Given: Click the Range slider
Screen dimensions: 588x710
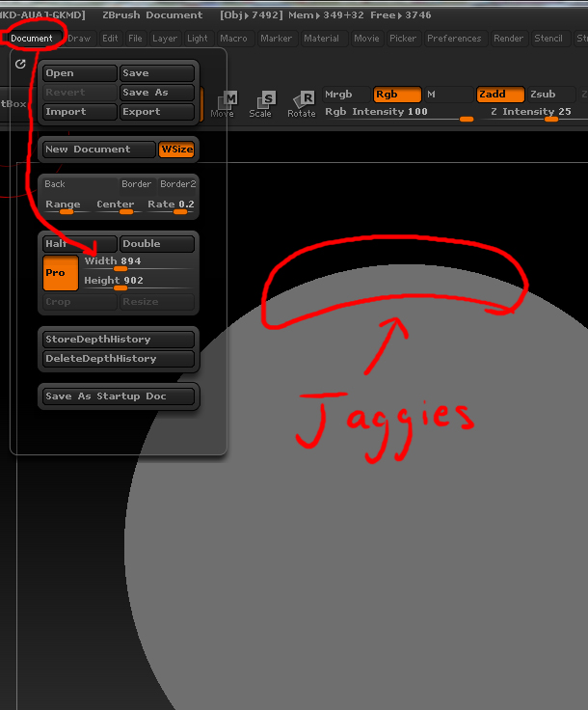Looking at the screenshot, I should pyautogui.click(x=67, y=206).
